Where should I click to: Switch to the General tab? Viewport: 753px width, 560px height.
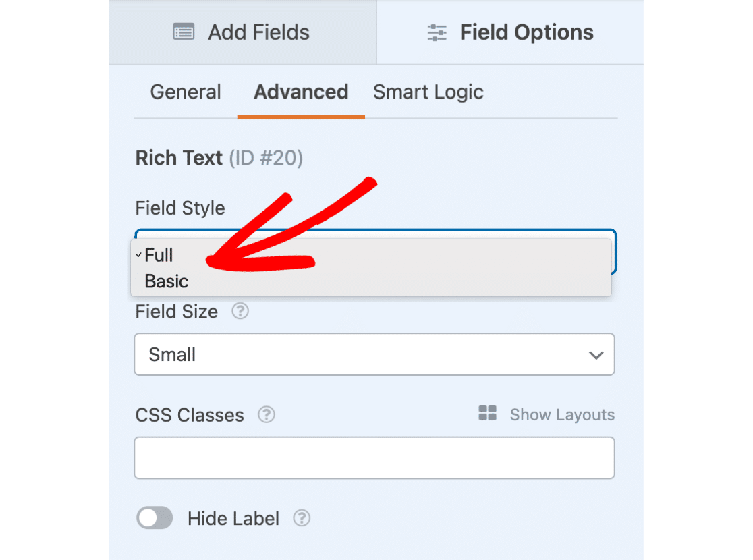coord(186,92)
